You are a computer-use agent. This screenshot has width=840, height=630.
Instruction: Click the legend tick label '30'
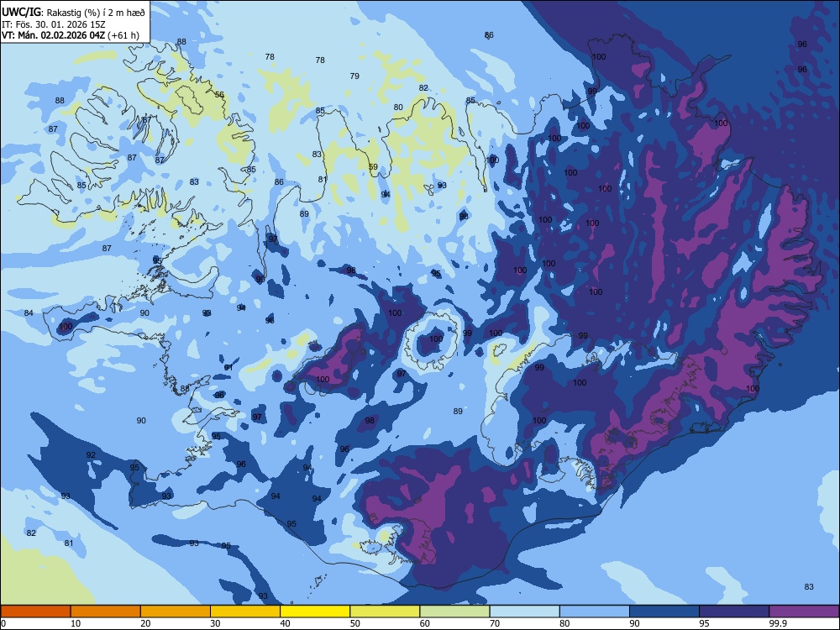click(215, 623)
